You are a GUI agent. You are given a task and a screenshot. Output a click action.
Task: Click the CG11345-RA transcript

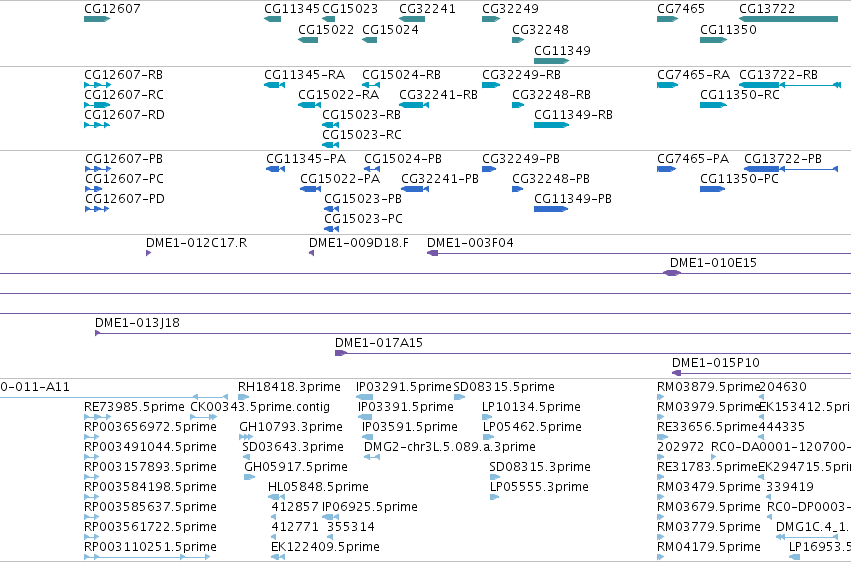tap(304, 74)
